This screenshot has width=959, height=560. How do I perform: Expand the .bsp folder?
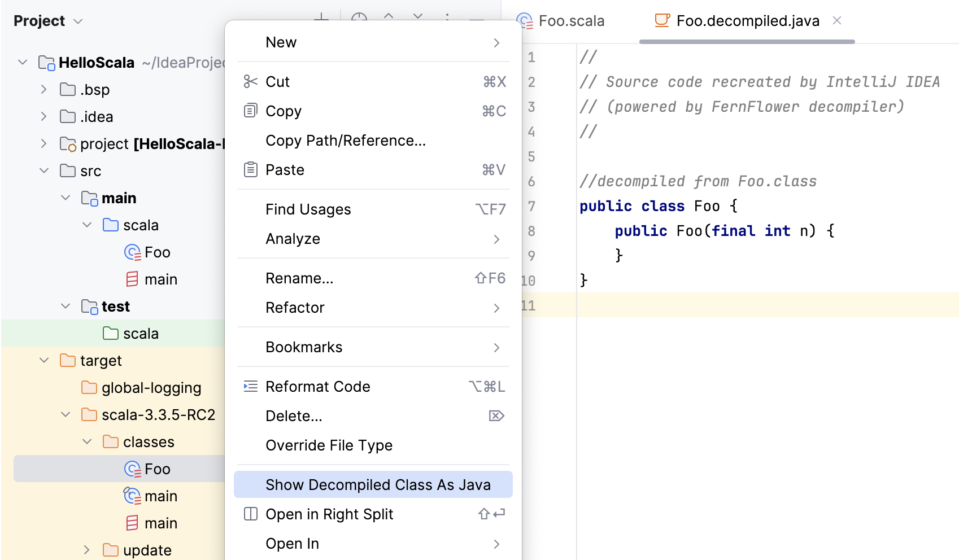43,89
